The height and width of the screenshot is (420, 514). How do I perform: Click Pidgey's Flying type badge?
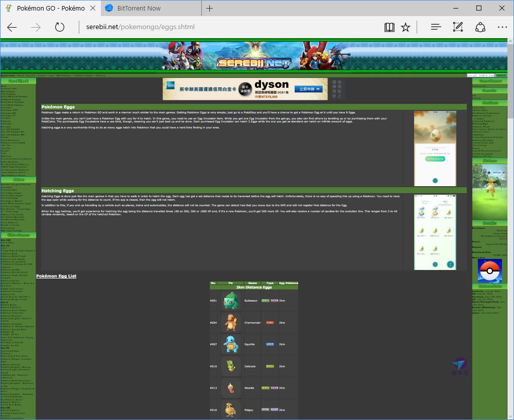tap(275, 409)
